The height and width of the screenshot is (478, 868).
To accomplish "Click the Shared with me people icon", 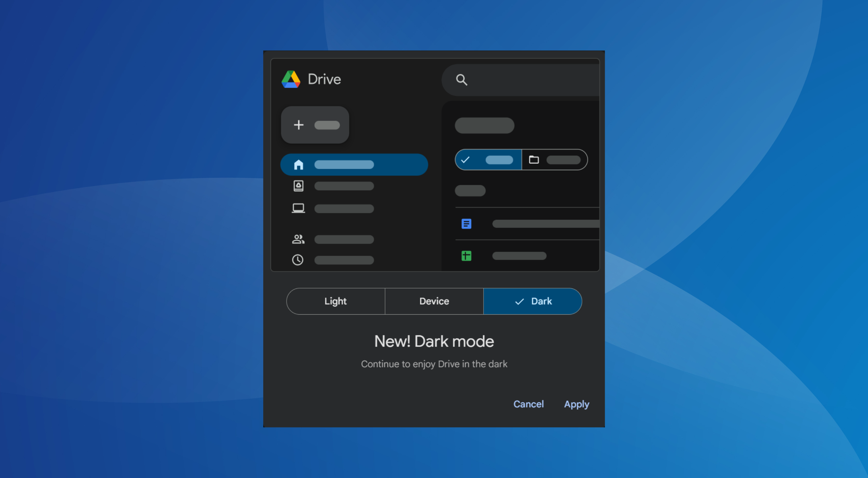I will (x=298, y=239).
